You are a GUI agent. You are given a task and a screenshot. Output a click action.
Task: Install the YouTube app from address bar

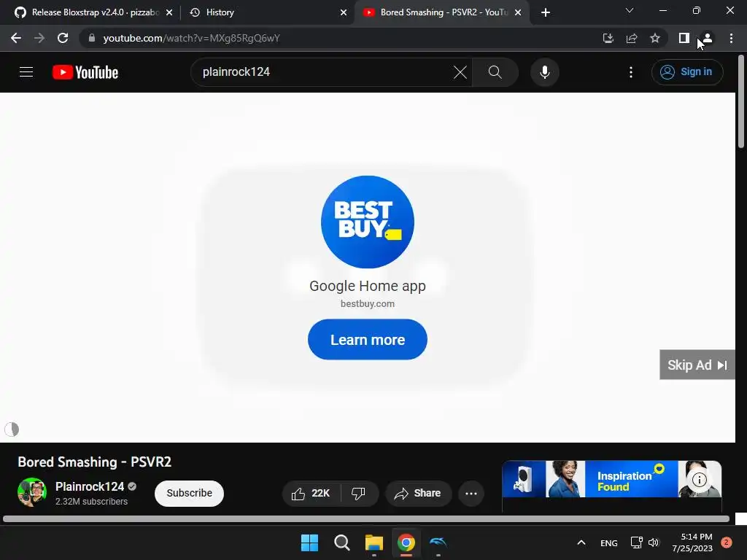608,38
